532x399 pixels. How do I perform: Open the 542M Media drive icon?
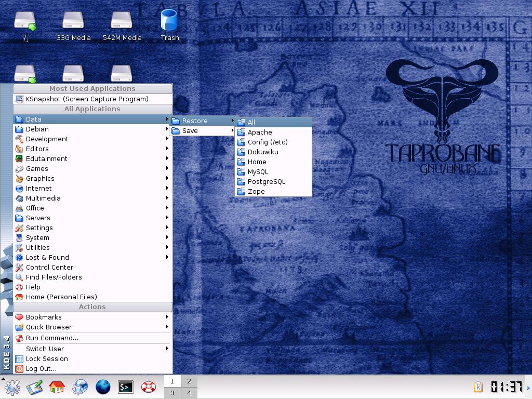pyautogui.click(x=122, y=26)
